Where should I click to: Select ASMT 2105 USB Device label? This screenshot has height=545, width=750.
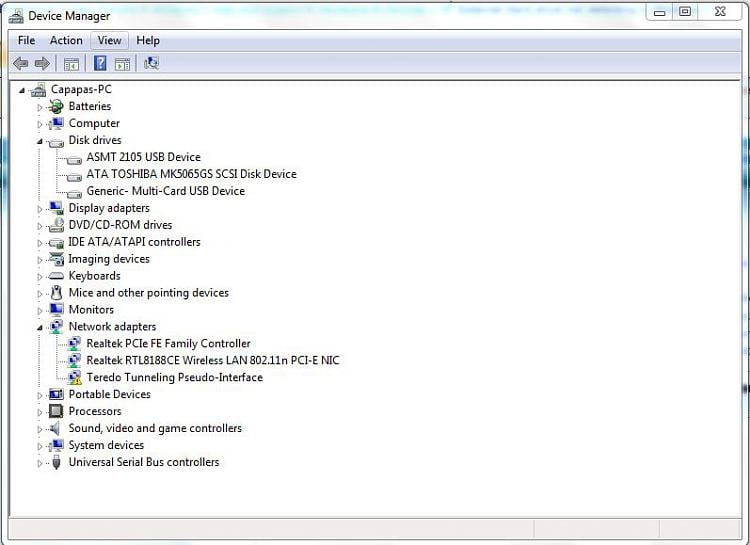click(x=143, y=157)
